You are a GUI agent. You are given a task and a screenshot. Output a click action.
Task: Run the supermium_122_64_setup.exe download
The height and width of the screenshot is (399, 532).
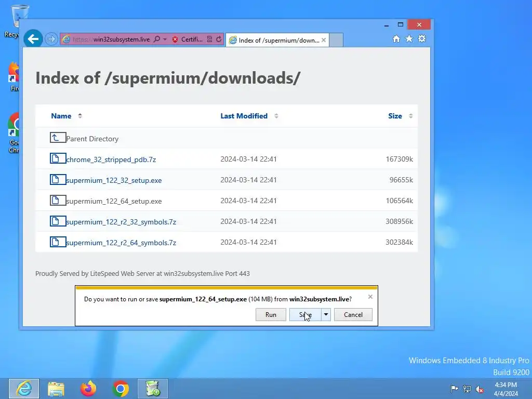click(271, 314)
